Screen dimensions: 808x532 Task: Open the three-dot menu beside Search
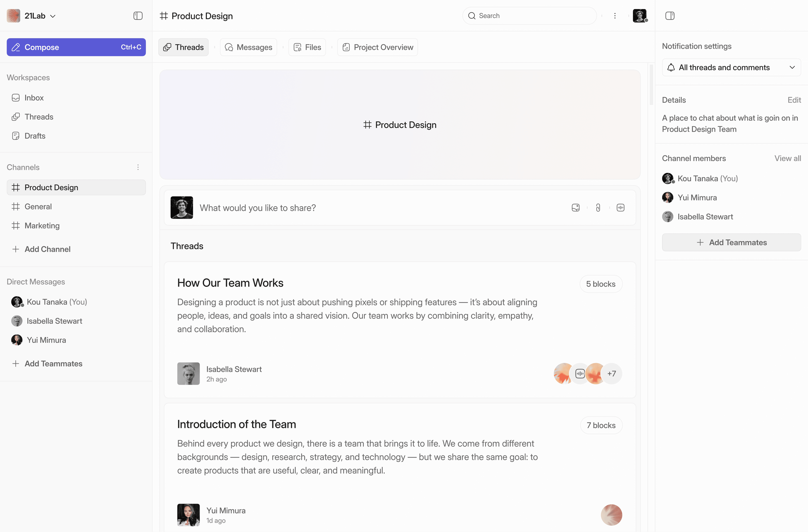(x=614, y=16)
